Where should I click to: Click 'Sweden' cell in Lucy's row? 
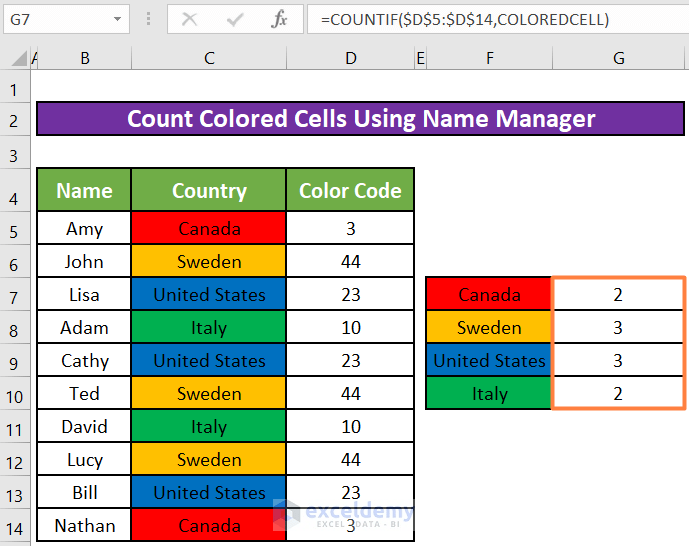(209, 459)
